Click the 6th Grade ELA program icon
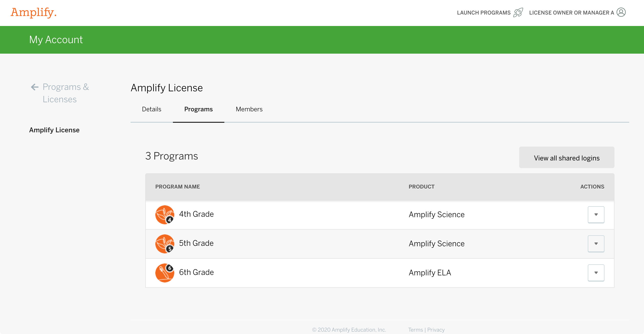 (x=165, y=272)
